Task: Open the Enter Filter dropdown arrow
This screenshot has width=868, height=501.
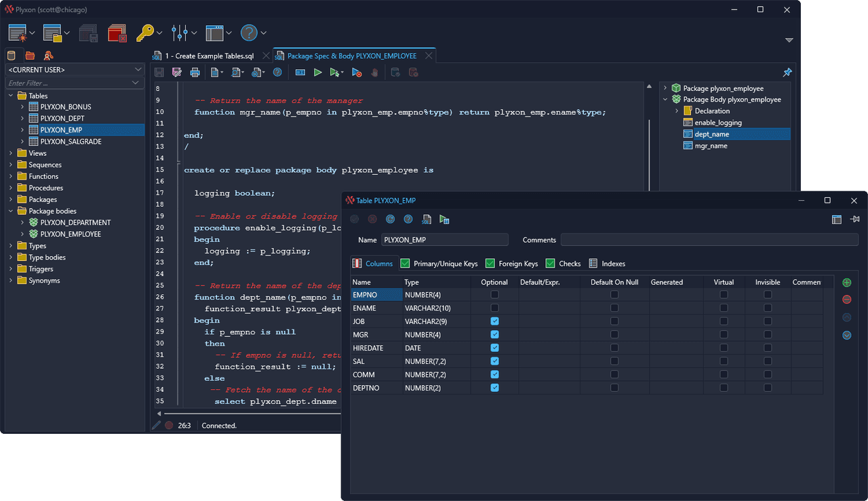Action: 136,83
